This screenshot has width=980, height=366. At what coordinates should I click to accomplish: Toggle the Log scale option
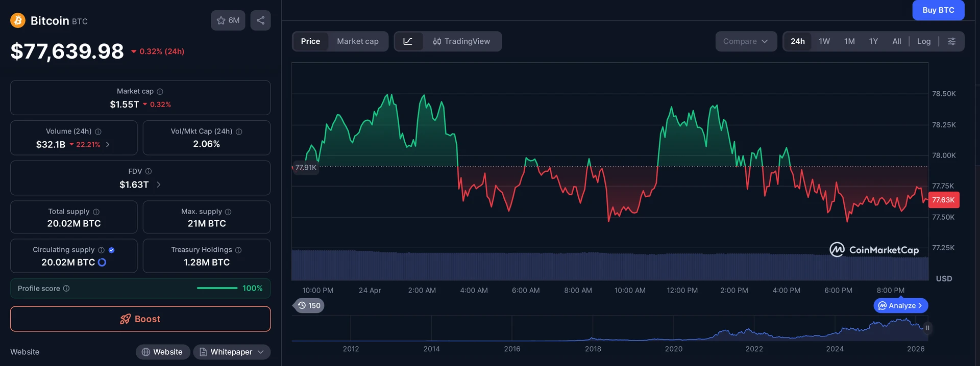point(924,41)
